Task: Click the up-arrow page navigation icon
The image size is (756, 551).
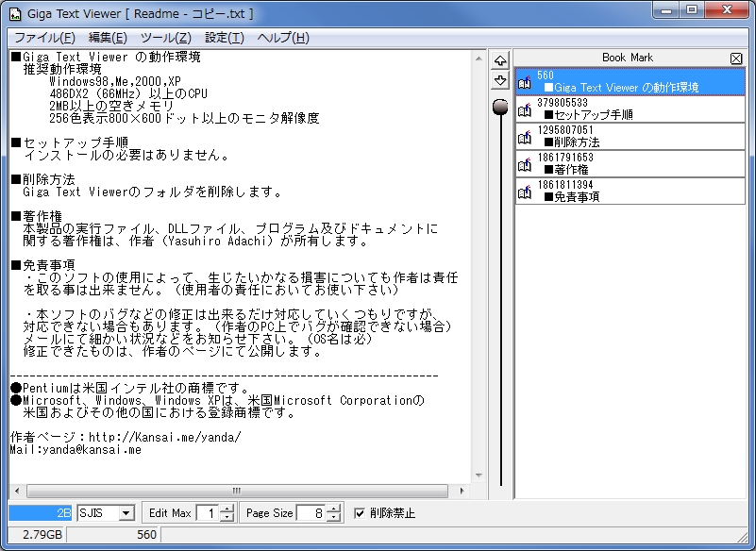Action: tap(499, 60)
